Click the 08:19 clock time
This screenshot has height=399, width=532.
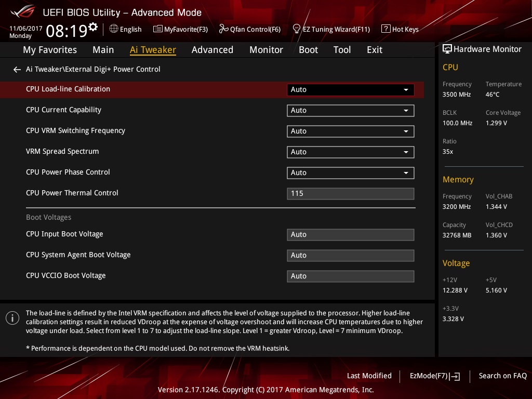pos(66,31)
